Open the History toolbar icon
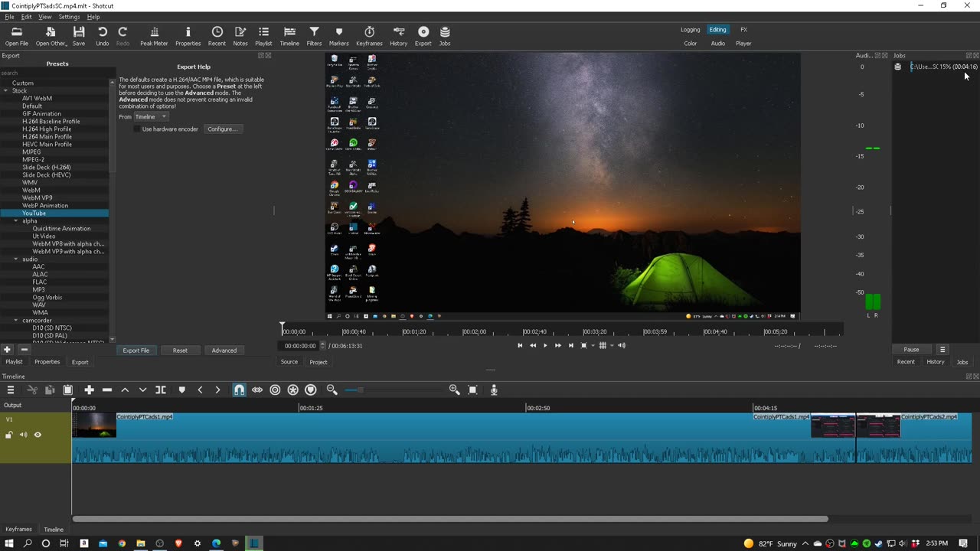Screen dimensions: 980x551 (x=398, y=35)
